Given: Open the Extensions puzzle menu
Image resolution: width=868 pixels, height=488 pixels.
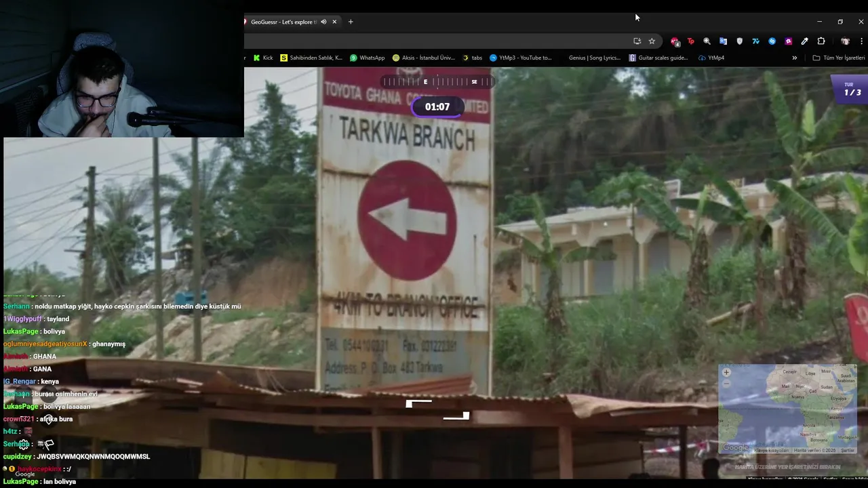Looking at the screenshot, I should (x=821, y=41).
